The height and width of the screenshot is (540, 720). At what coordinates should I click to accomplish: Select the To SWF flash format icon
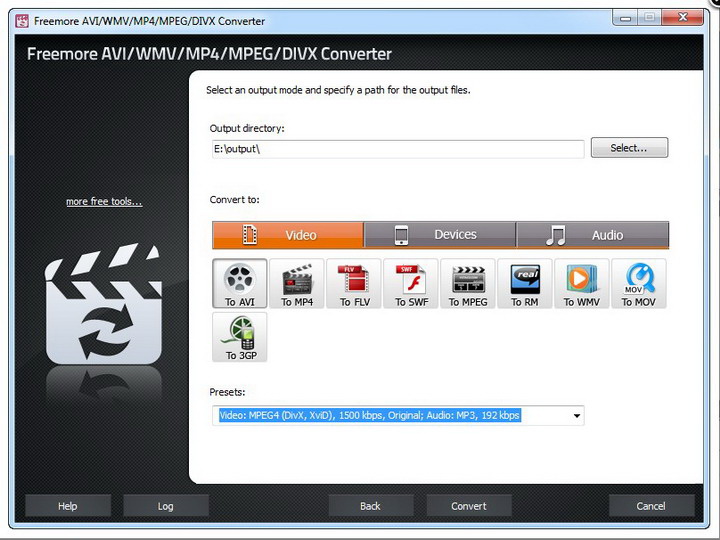[411, 283]
